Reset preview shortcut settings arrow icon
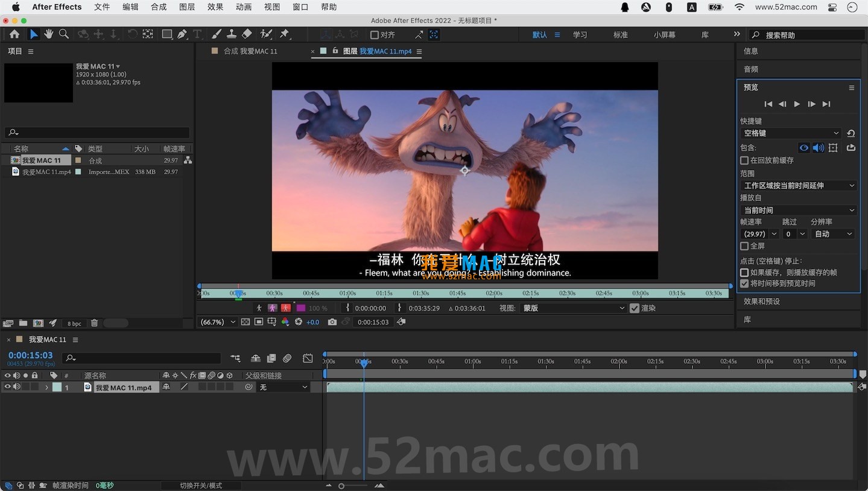The height and width of the screenshot is (491, 868). pos(851,133)
